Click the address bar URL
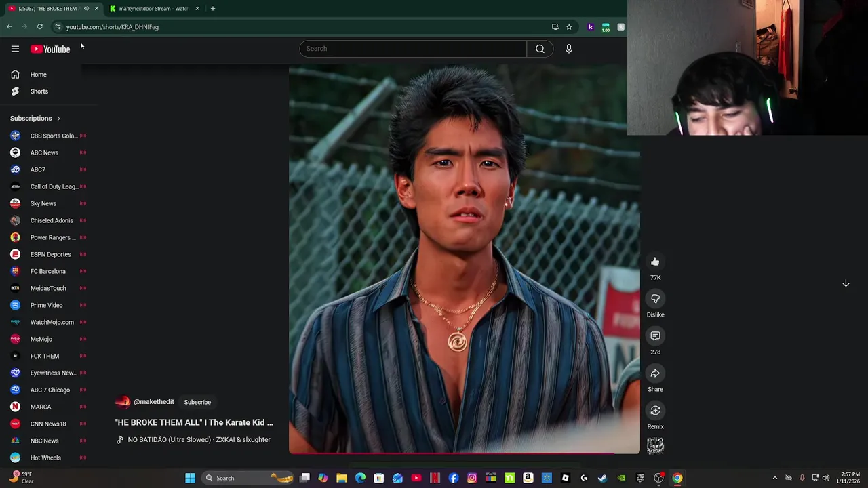This screenshot has width=868, height=488. [x=113, y=27]
